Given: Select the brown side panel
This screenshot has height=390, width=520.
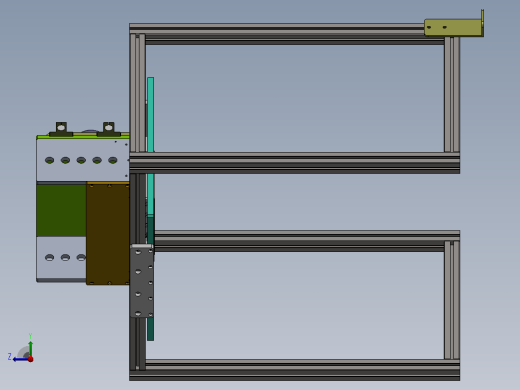Looking at the screenshot, I should point(108,233).
